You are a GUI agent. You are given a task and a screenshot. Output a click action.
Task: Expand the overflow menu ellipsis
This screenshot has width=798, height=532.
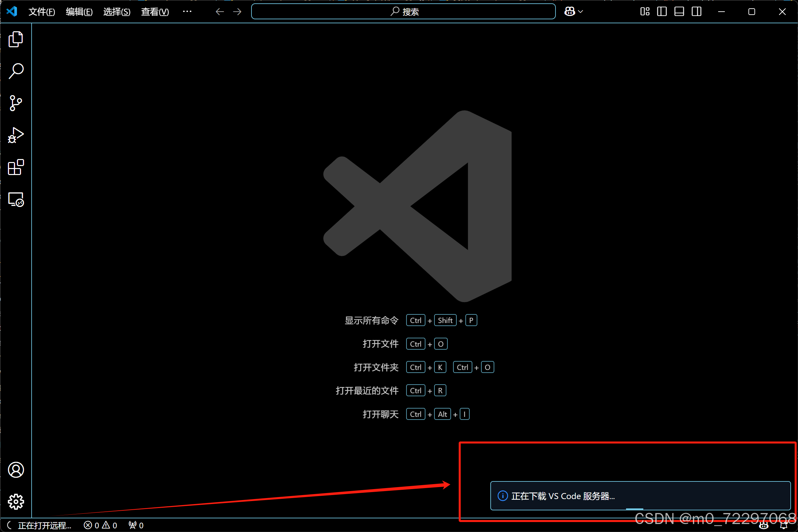click(x=187, y=12)
